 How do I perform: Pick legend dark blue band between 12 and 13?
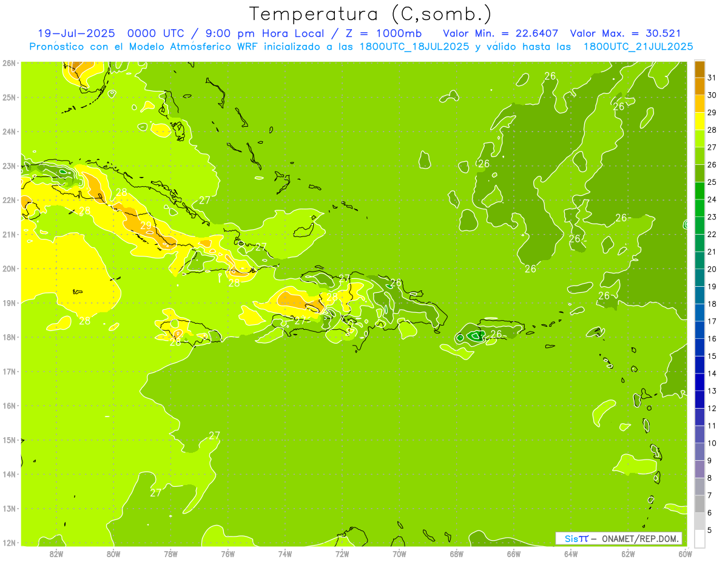coord(699,400)
